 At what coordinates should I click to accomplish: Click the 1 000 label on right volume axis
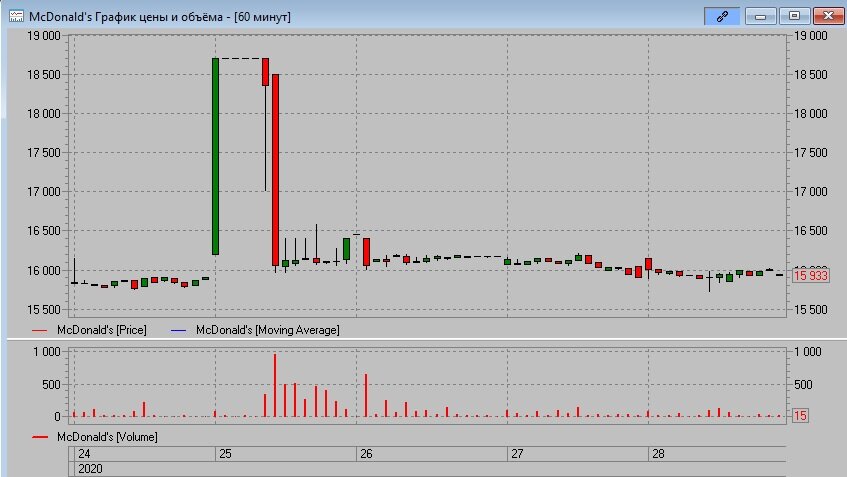pyautogui.click(x=807, y=352)
